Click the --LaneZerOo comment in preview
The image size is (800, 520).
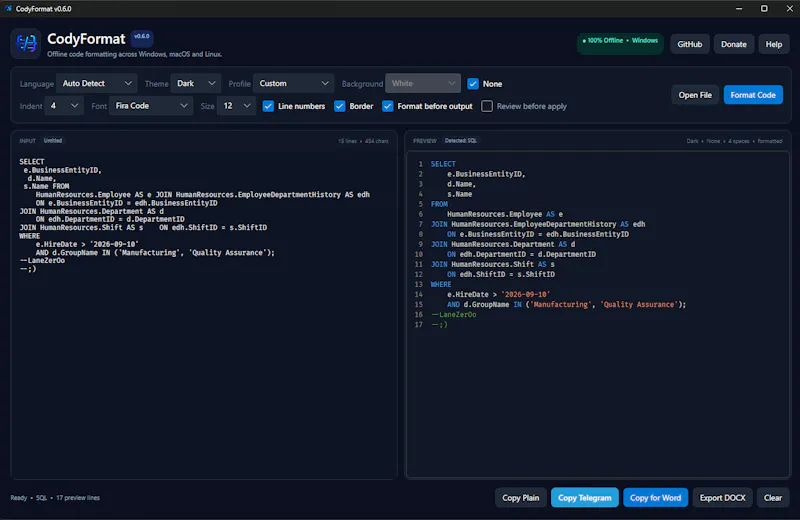tap(454, 314)
